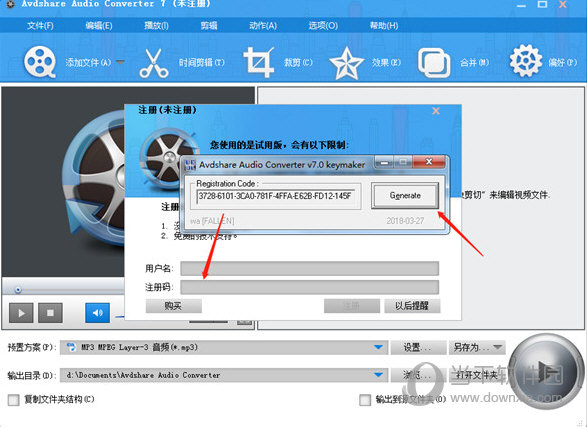Click the Merge overlapping squares icon
The image size is (587, 427).
[x=434, y=63]
